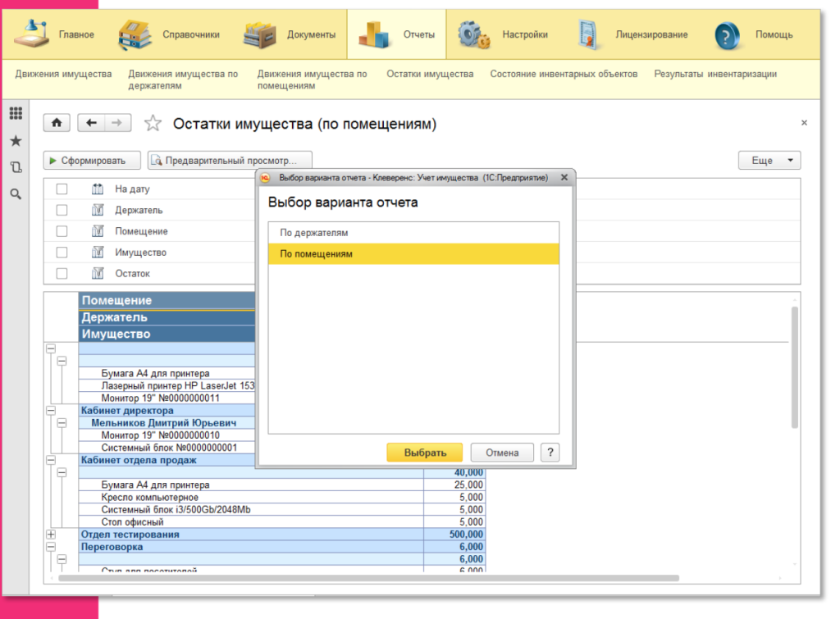Enable the На дату checkbox
This screenshot has height=619, width=840.
click(62, 189)
